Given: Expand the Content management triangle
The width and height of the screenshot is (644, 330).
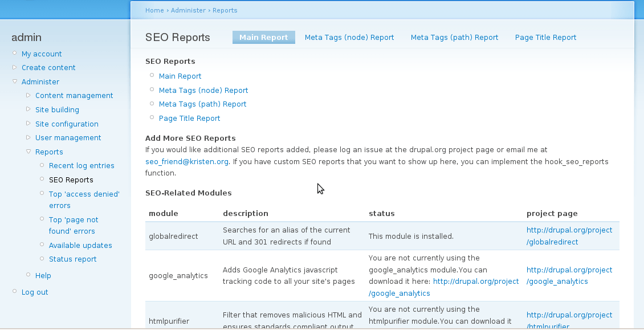Looking at the screenshot, I should pyautogui.click(x=28, y=95).
